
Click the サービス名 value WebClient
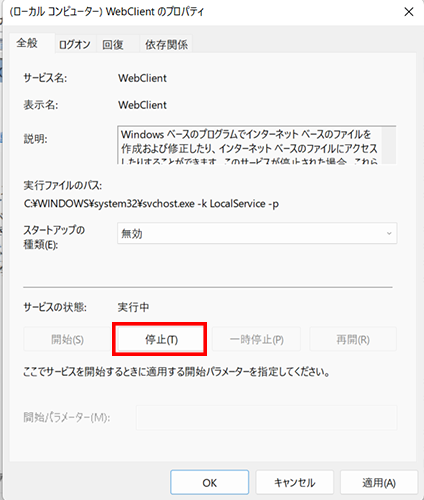pos(142,78)
